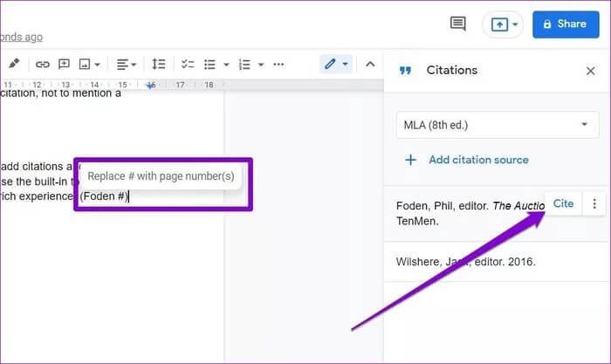The height and width of the screenshot is (364, 611).
Task: Click the highlight color marker icon
Action: 13,64
